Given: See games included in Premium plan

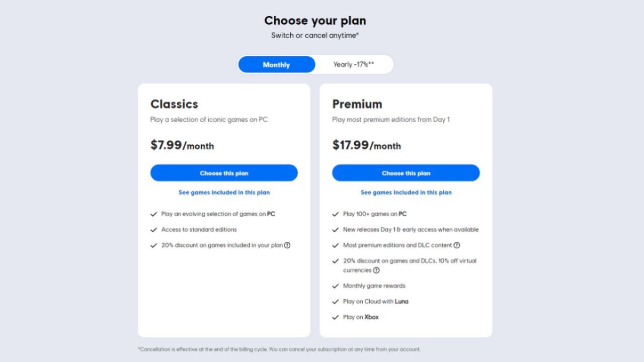Looking at the screenshot, I should pyautogui.click(x=406, y=193).
